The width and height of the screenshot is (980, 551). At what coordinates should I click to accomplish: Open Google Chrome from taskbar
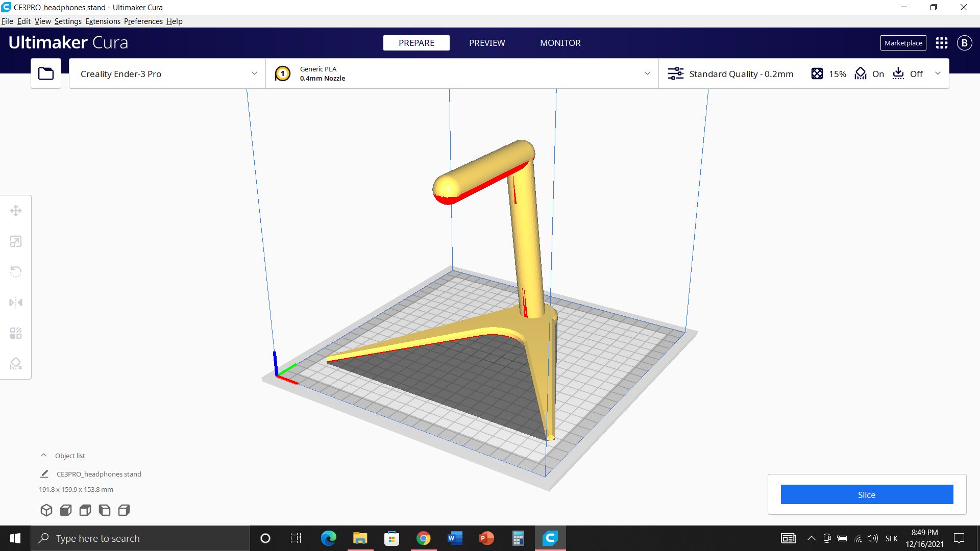[423, 538]
